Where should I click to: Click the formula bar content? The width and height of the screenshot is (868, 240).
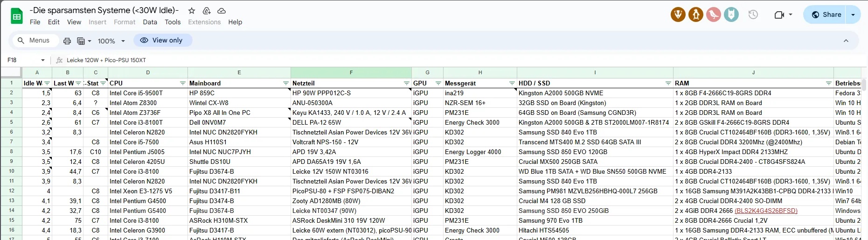click(106, 60)
